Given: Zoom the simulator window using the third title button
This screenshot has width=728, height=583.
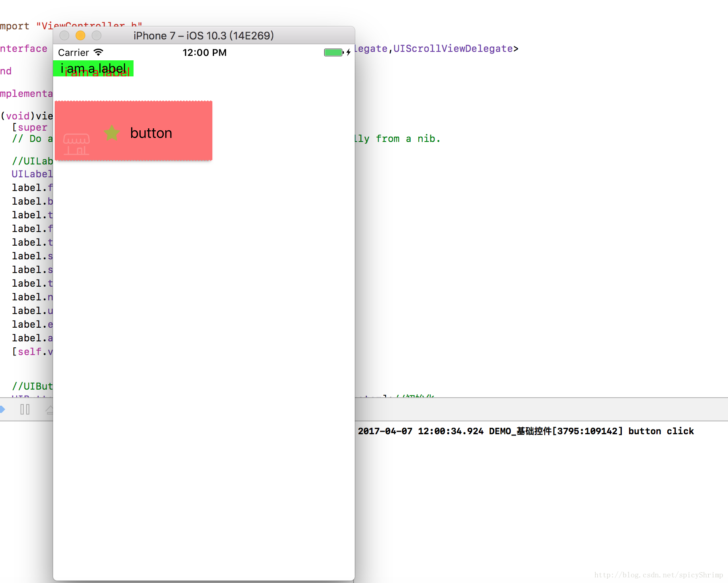Looking at the screenshot, I should 97,35.
